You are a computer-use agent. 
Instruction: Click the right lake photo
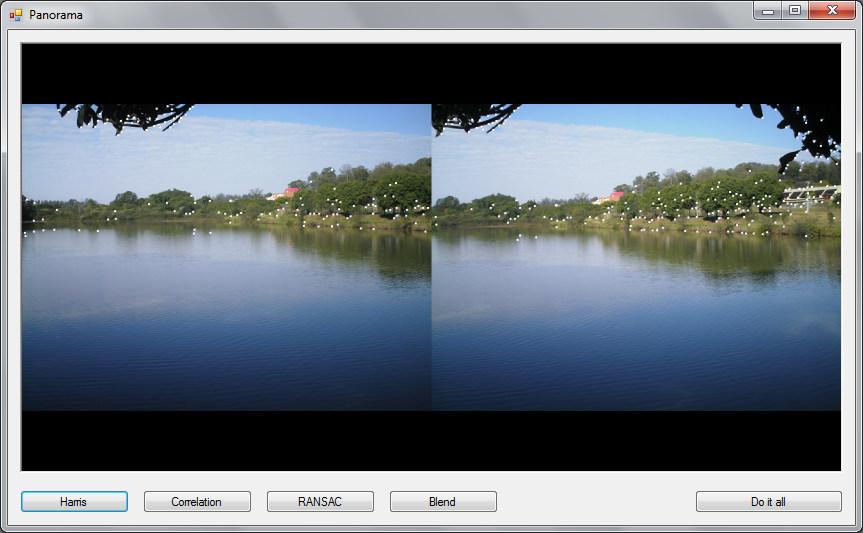pyautogui.click(x=636, y=257)
